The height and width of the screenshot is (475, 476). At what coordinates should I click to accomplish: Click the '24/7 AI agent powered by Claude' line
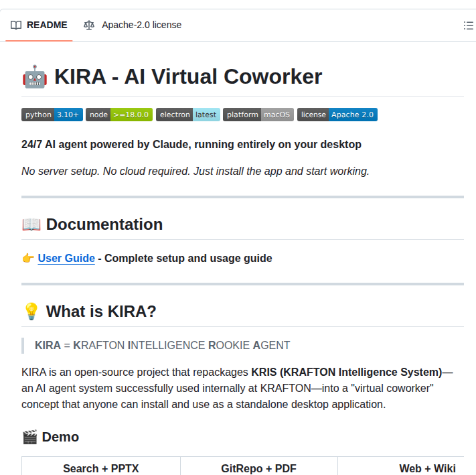point(191,144)
